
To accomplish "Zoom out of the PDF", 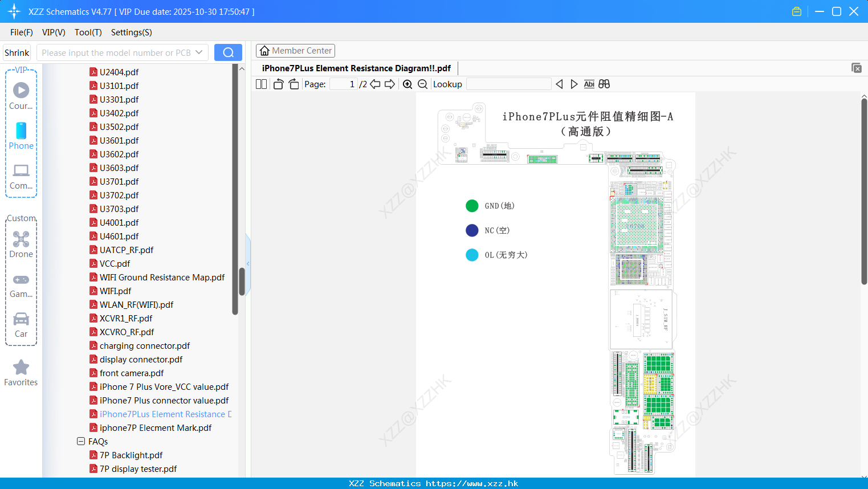I will coord(422,84).
